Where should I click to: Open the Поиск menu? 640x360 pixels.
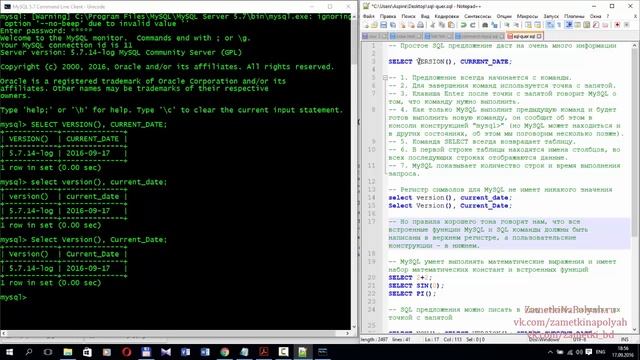(x=408, y=16)
